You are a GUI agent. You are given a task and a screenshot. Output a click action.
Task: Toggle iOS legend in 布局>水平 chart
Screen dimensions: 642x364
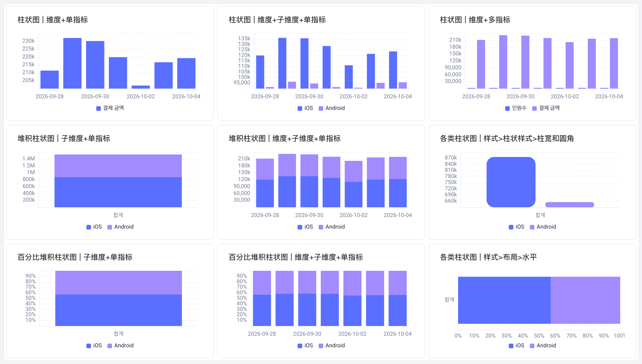tap(516, 345)
